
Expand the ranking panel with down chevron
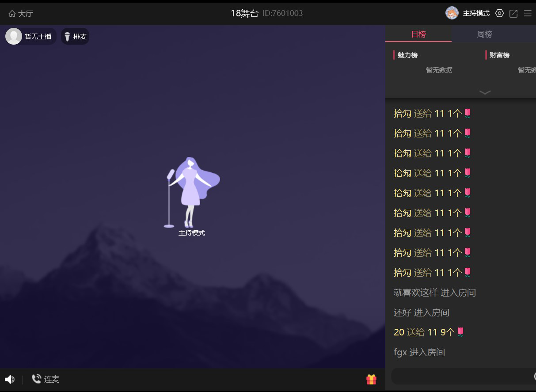pos(485,92)
